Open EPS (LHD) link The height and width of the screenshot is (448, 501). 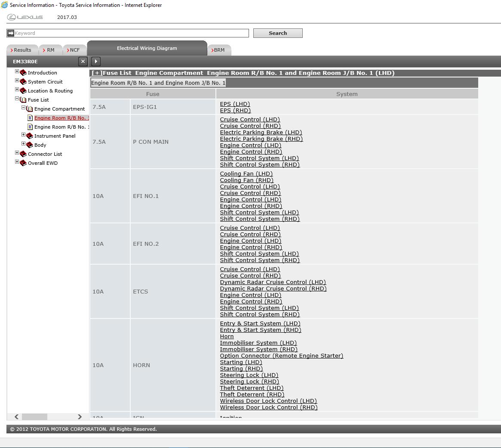pyautogui.click(x=235, y=104)
